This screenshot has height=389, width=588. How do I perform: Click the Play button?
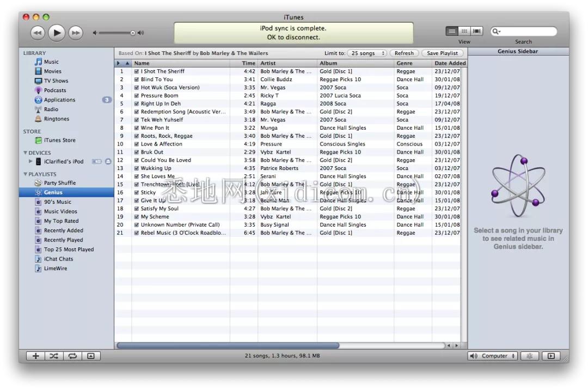click(57, 33)
